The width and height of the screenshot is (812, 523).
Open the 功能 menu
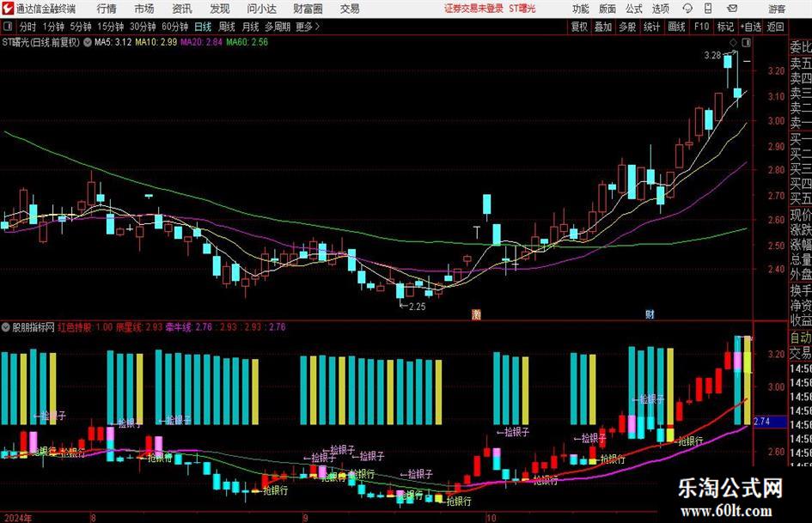coord(581,9)
